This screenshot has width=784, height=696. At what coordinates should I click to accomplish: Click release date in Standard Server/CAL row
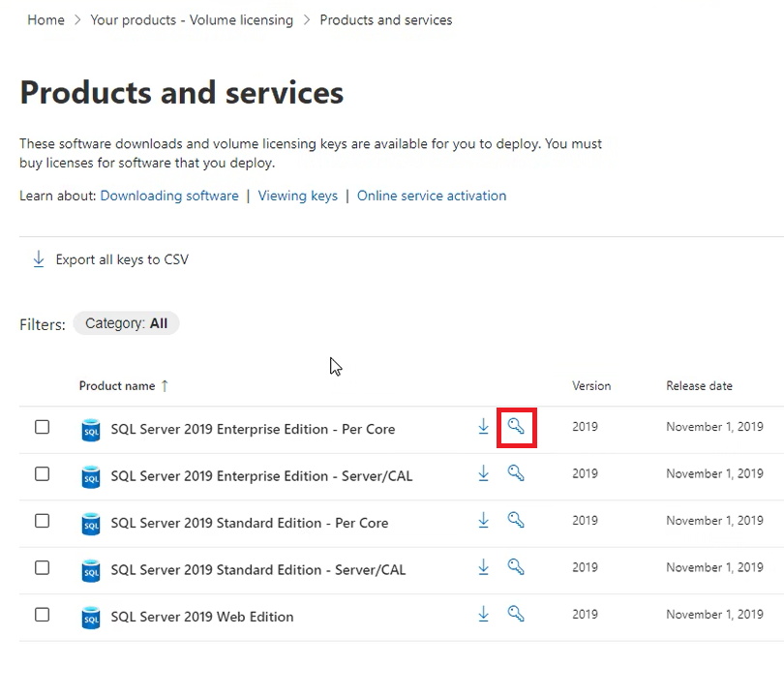pos(714,567)
